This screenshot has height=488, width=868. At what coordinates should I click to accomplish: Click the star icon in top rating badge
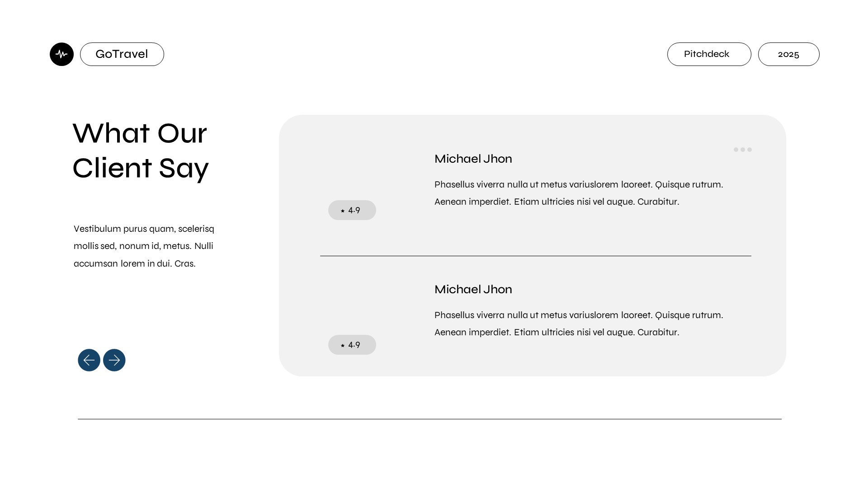(x=343, y=211)
